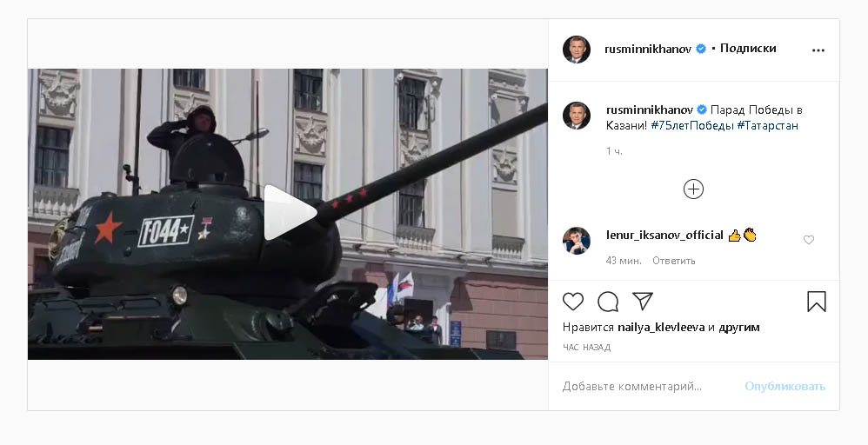
Task: Open rusminnikhanov avatar in header
Action: (577, 50)
